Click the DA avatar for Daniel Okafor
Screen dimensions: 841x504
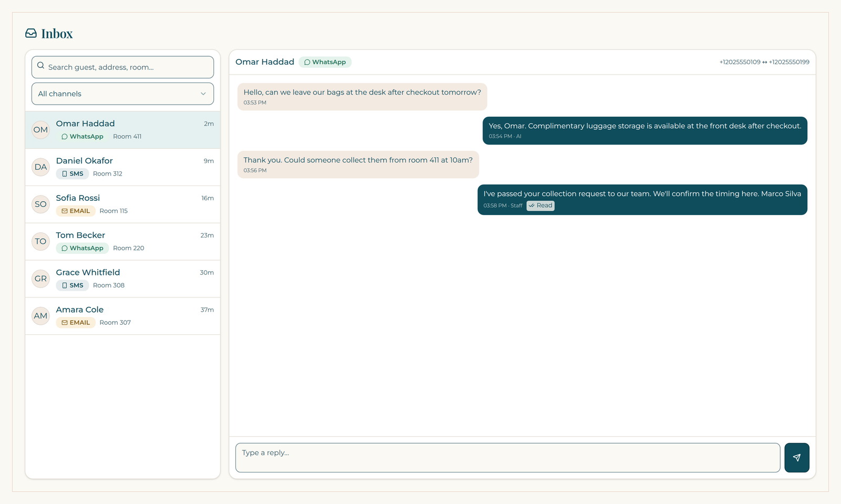coord(40,167)
